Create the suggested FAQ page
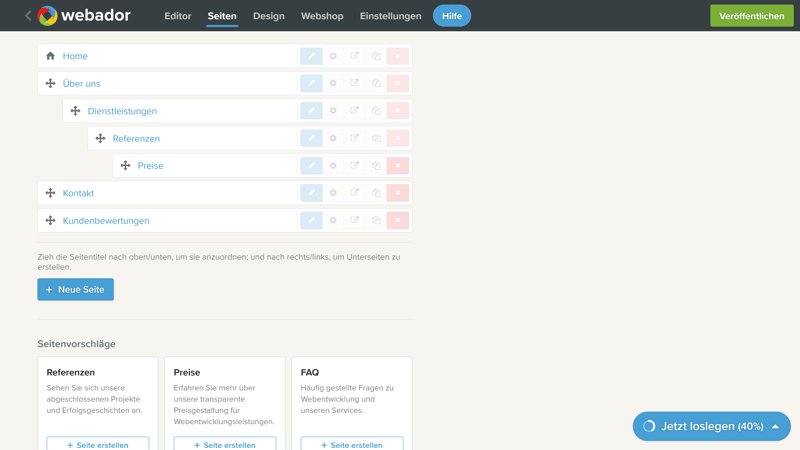 click(x=352, y=444)
